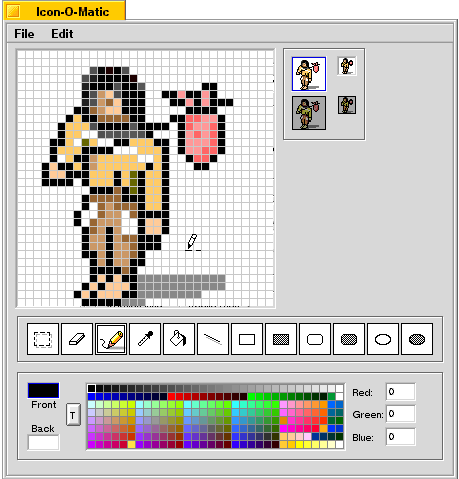Select the filled ellipse tool
The image size is (459, 479).
(x=417, y=339)
